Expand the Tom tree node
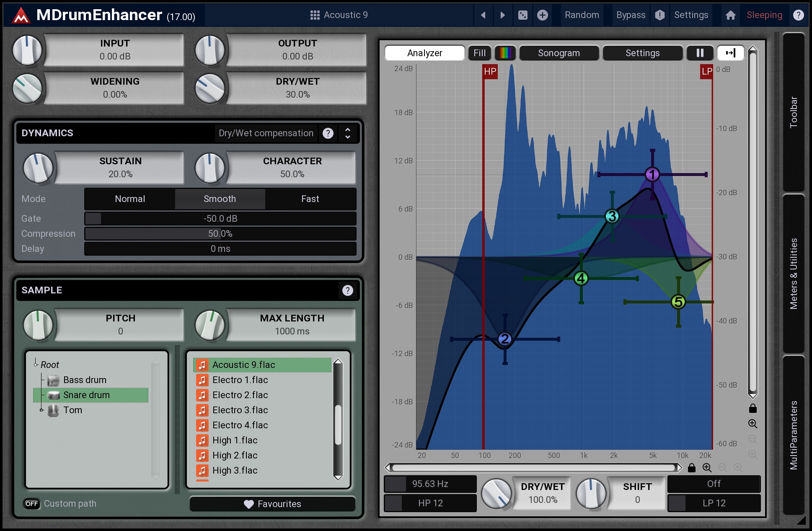Screen dimensions: 812x531 click(x=41, y=410)
